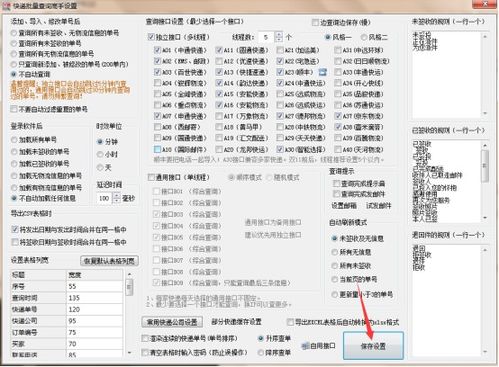Select 查询所有无物流信息的单号 option
The image size is (499, 367).
(x=14, y=54)
